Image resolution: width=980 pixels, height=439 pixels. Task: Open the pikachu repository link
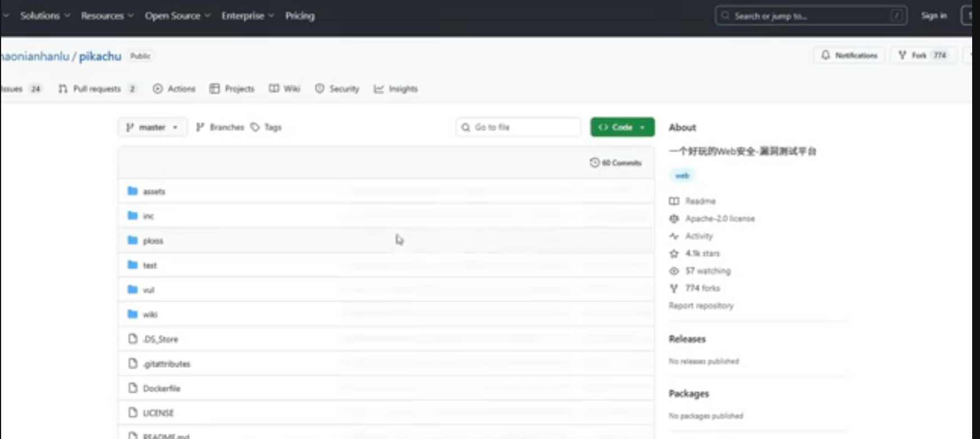pyautogui.click(x=100, y=56)
